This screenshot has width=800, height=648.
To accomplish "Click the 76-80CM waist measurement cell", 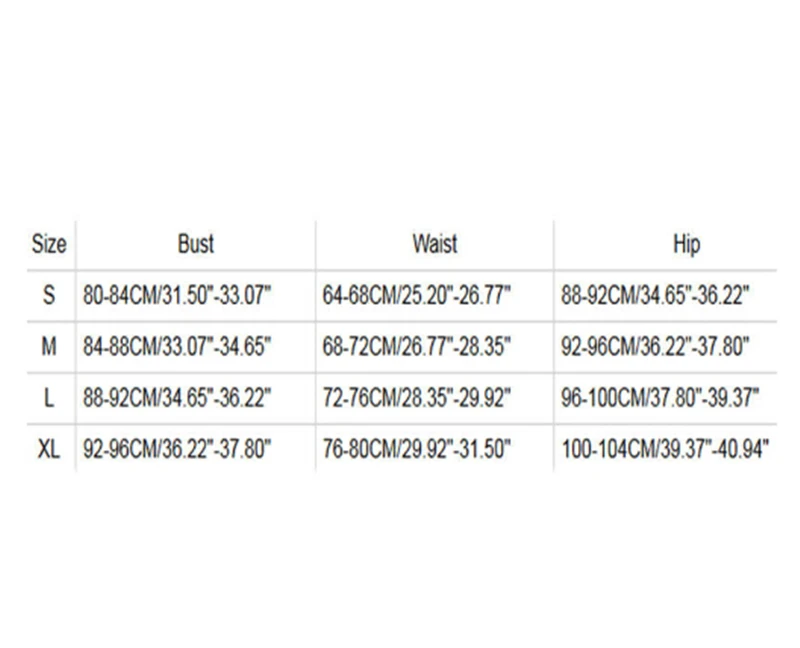I will [x=417, y=451].
